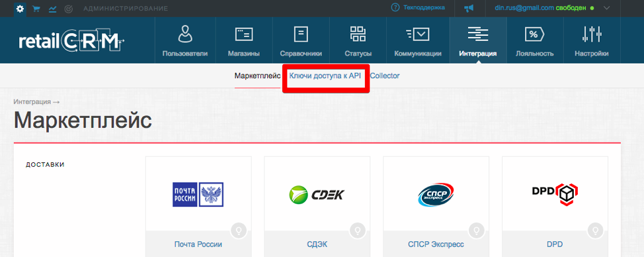Expand the user account dropdown arrow
Image resolution: width=644 pixels, height=257 pixels.
[606, 8]
